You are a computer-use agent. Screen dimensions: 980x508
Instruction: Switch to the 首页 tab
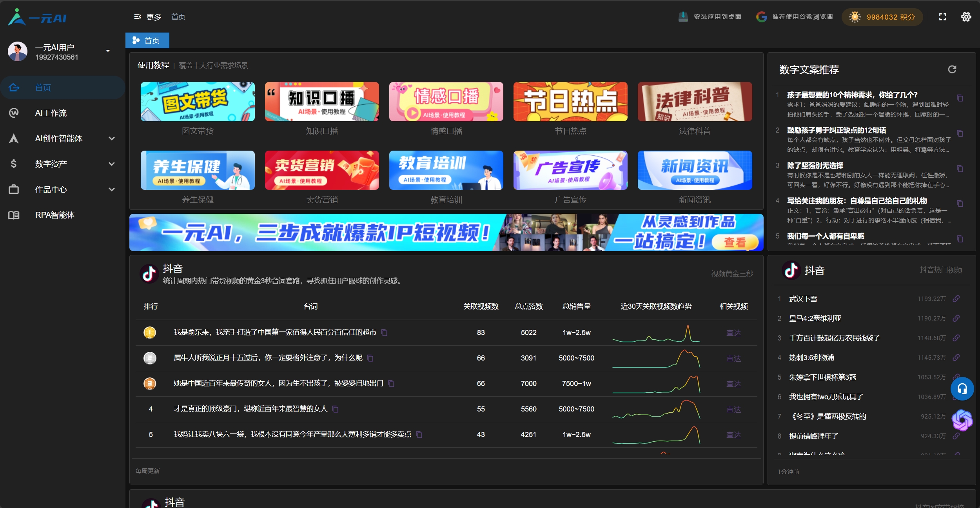(x=147, y=41)
